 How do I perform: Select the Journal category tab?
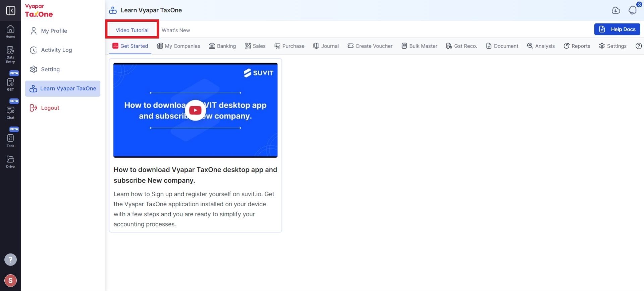click(x=326, y=46)
